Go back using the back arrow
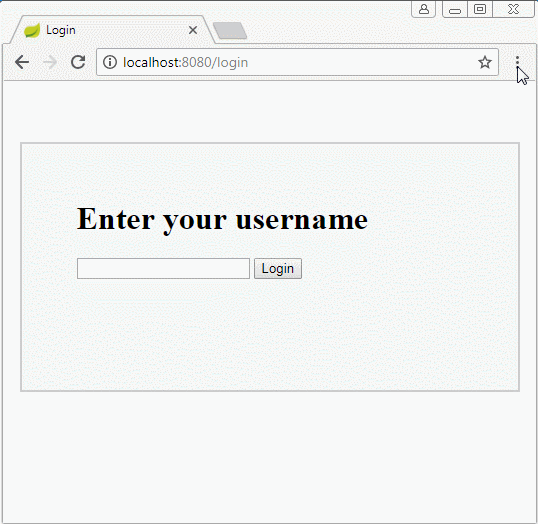Viewport: 538px width, 524px height. pos(22,62)
